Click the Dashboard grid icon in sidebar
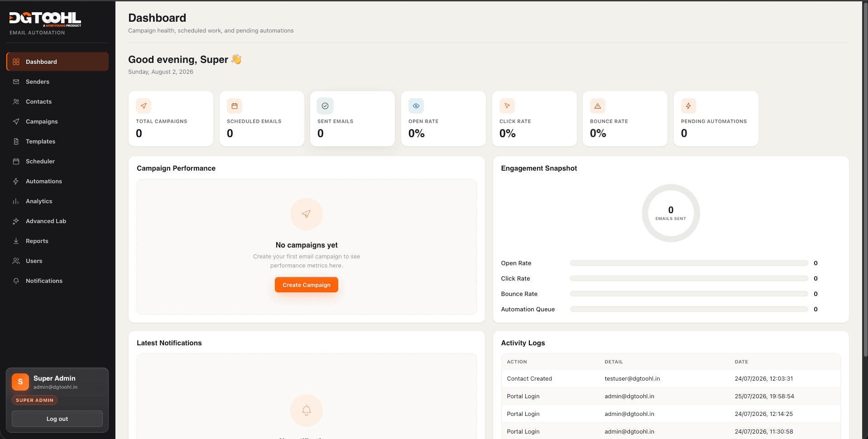This screenshot has width=868, height=439. pyautogui.click(x=16, y=62)
